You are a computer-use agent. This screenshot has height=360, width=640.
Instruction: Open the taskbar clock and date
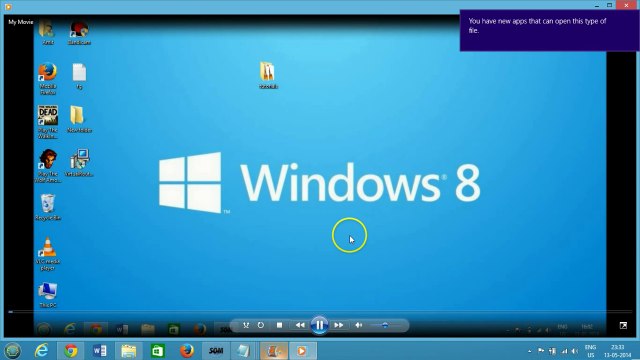click(x=618, y=351)
